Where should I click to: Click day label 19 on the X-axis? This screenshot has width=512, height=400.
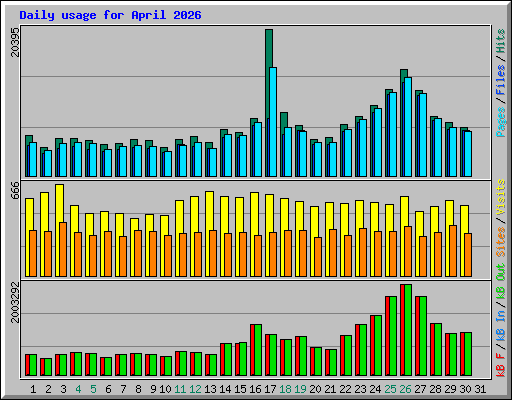point(300,389)
